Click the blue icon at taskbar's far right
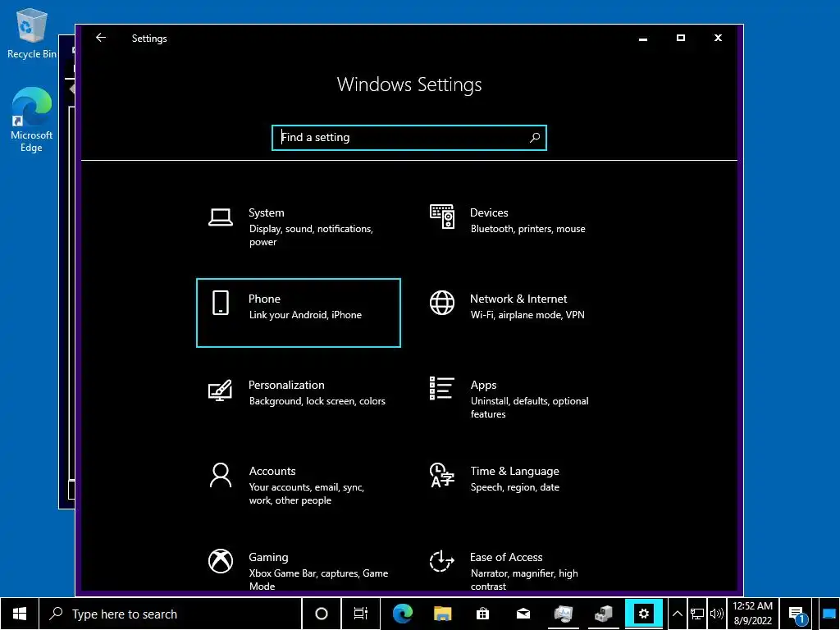The width and height of the screenshot is (840, 630). [829, 614]
